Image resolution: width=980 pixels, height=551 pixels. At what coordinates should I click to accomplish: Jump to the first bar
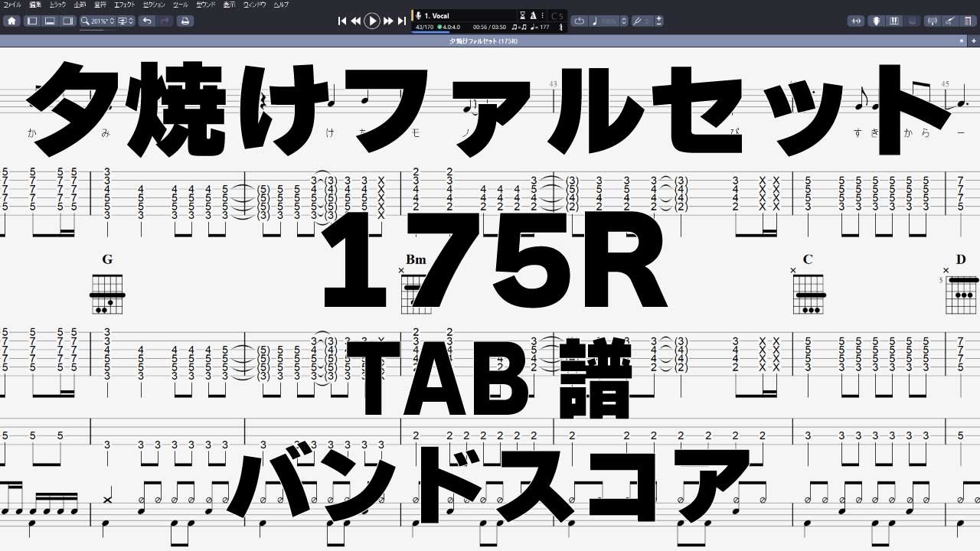342,21
